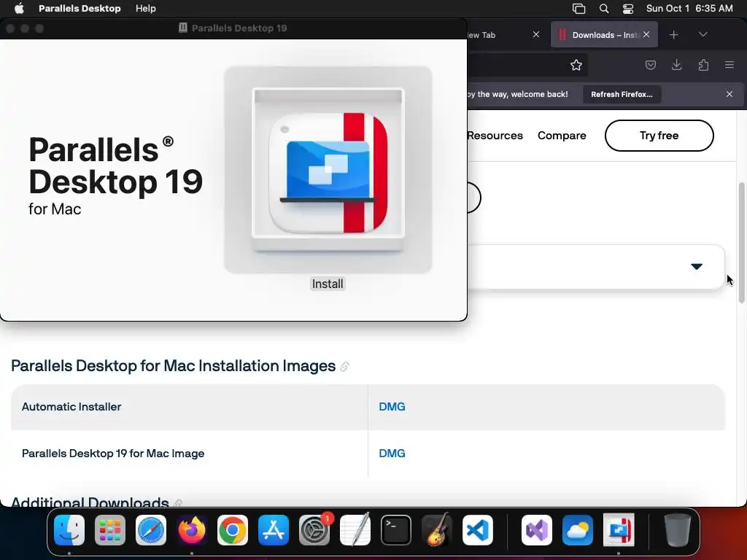Screen dimensions: 747x560
Task: Launch Visual Studio Code from the dock
Action: pyautogui.click(x=478, y=529)
